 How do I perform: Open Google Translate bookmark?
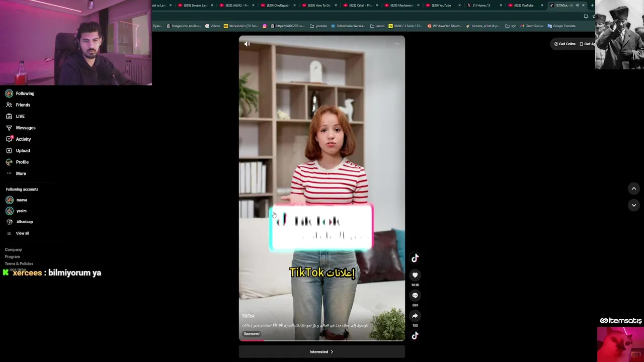click(x=561, y=26)
